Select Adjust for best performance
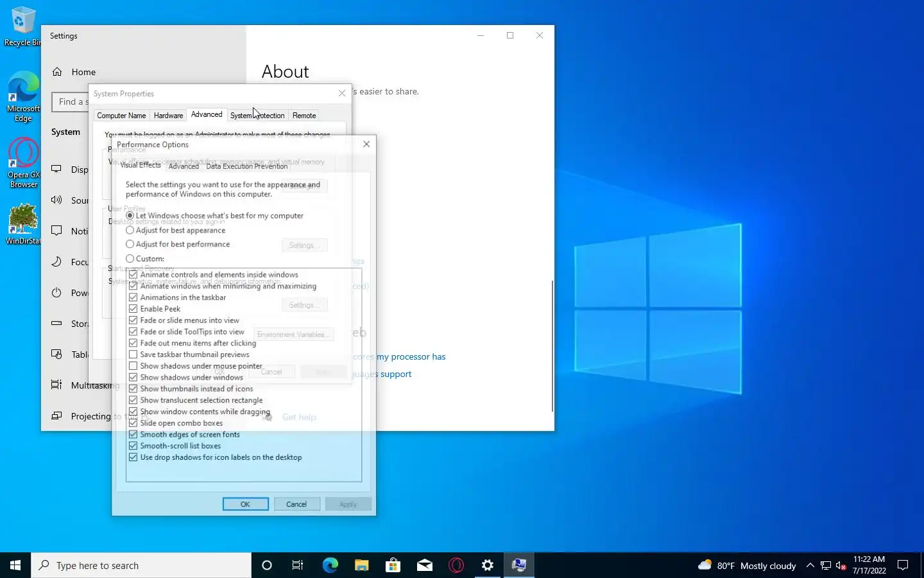 coord(178,244)
